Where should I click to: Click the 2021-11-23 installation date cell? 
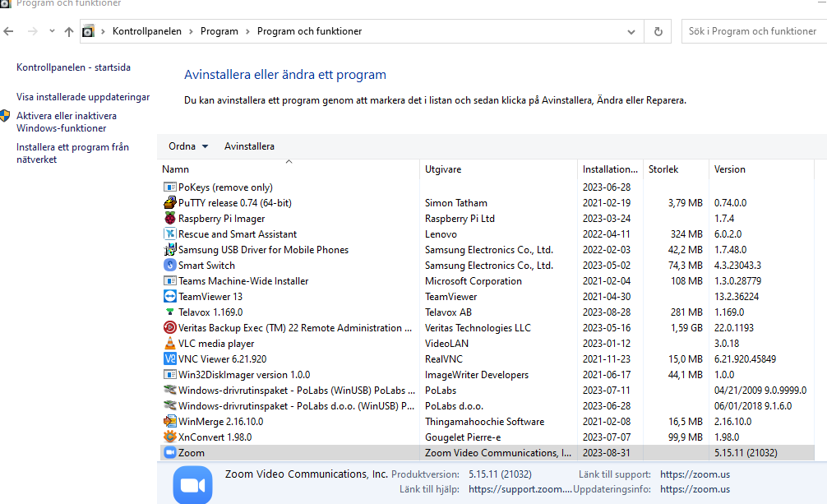[x=607, y=358]
